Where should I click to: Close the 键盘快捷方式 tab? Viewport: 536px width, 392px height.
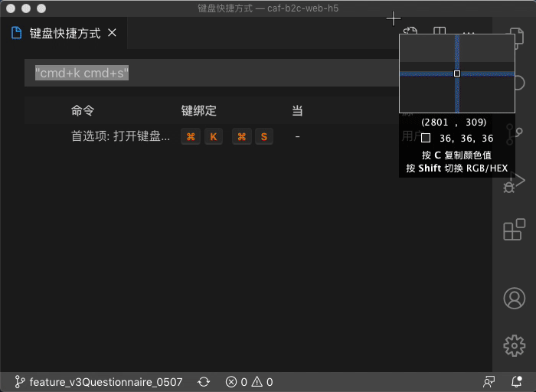[112, 33]
